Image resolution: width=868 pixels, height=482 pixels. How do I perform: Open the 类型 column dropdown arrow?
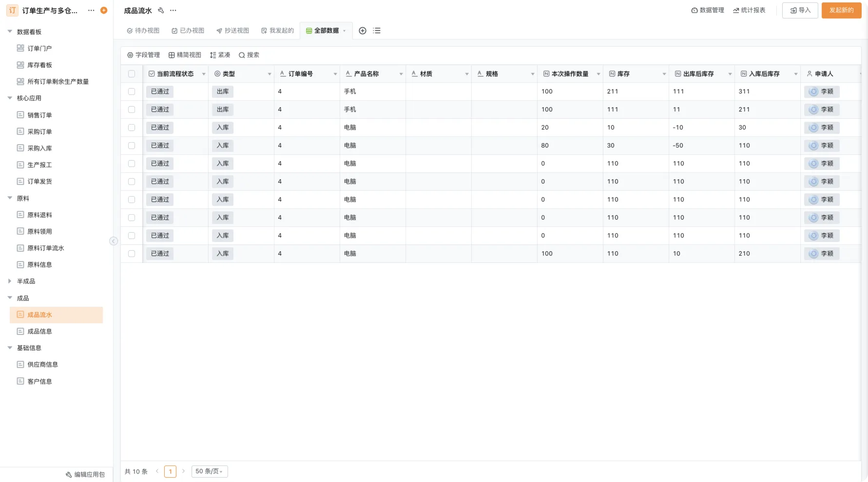coord(270,74)
